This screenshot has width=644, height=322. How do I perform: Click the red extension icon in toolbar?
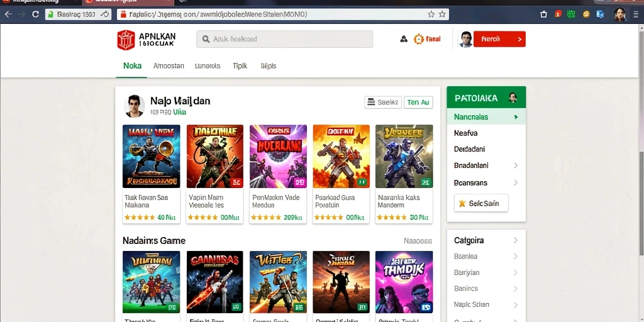click(558, 14)
